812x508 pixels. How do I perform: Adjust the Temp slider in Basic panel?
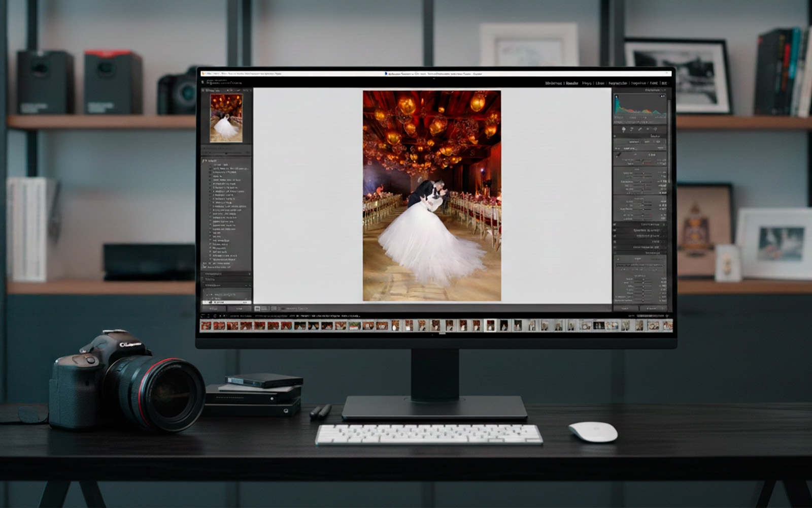(644, 160)
